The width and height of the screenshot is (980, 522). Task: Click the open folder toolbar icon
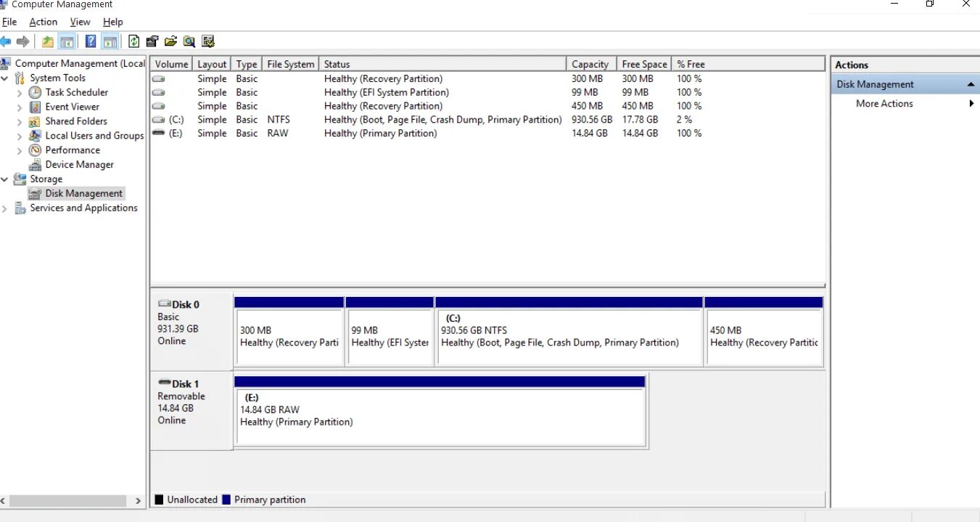(x=170, y=41)
